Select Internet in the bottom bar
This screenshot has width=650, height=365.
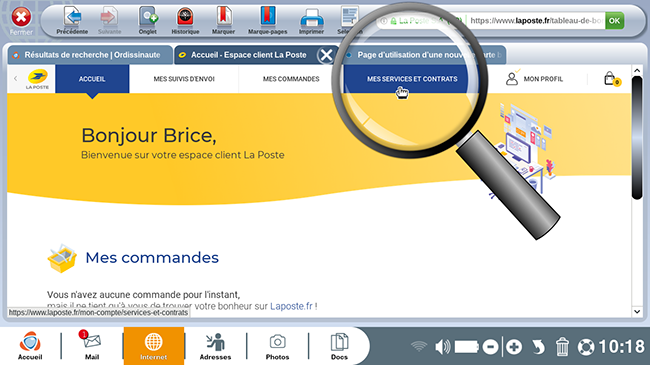[153, 346]
